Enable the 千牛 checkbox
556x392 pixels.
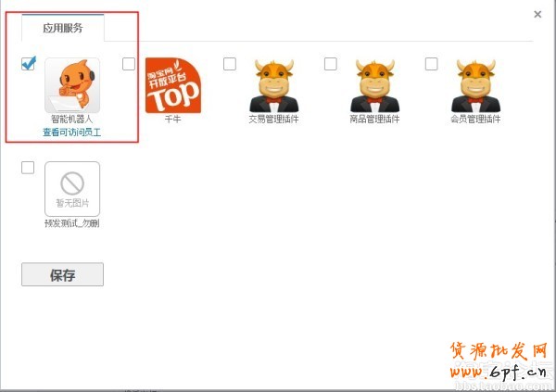click(129, 64)
